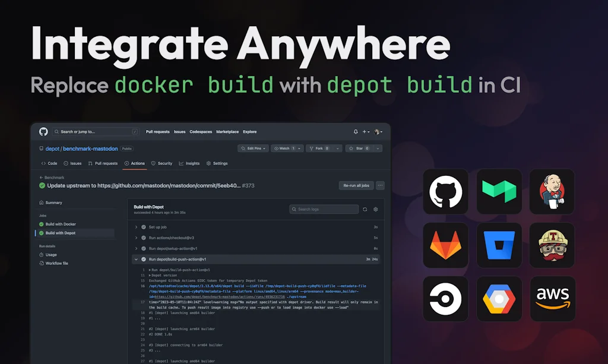Collapse the Run depot/build-push-action@v1 step

(137, 259)
